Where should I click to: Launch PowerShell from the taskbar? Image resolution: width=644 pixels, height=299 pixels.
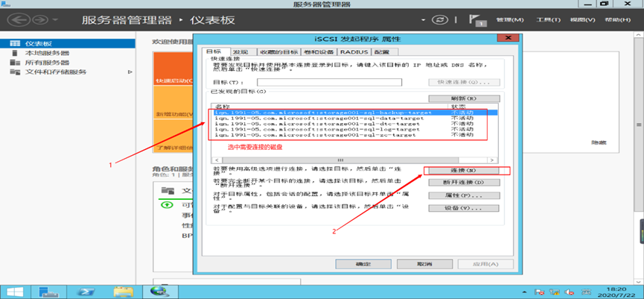[x=86, y=292]
